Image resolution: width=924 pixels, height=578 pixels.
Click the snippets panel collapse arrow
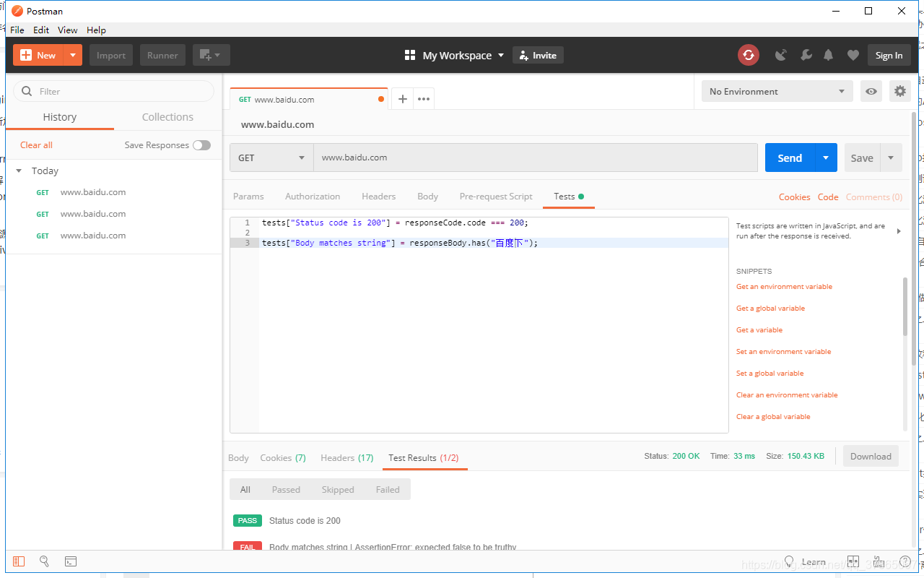[899, 231]
